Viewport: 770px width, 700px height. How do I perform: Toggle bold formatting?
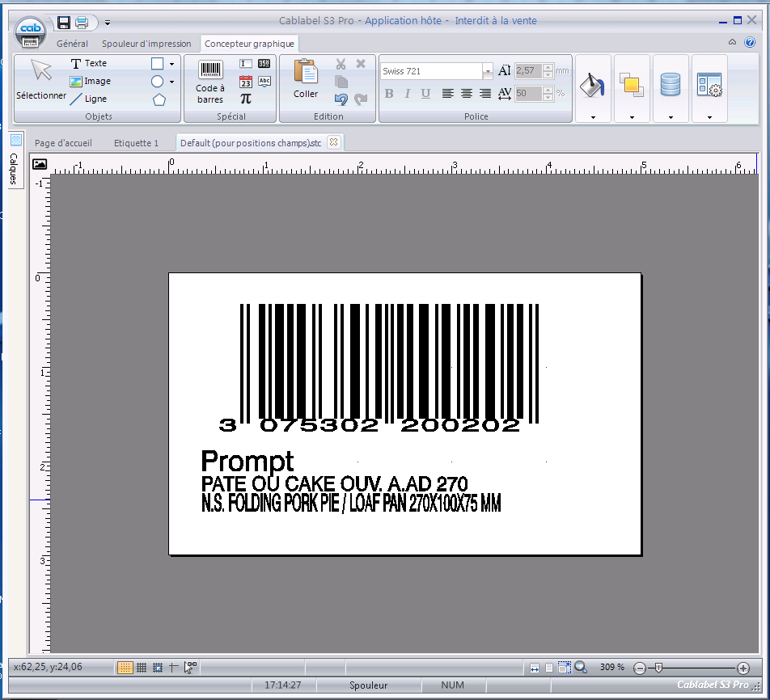389,93
